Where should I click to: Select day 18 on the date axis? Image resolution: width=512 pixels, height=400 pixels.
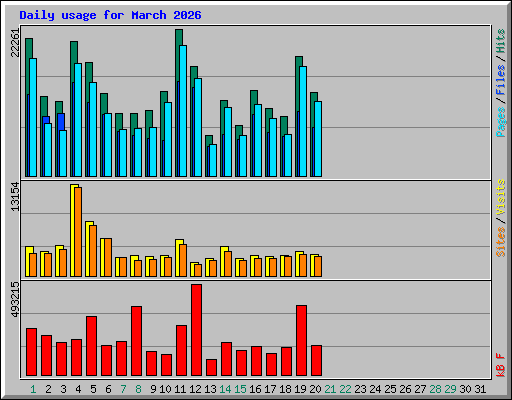(285, 389)
